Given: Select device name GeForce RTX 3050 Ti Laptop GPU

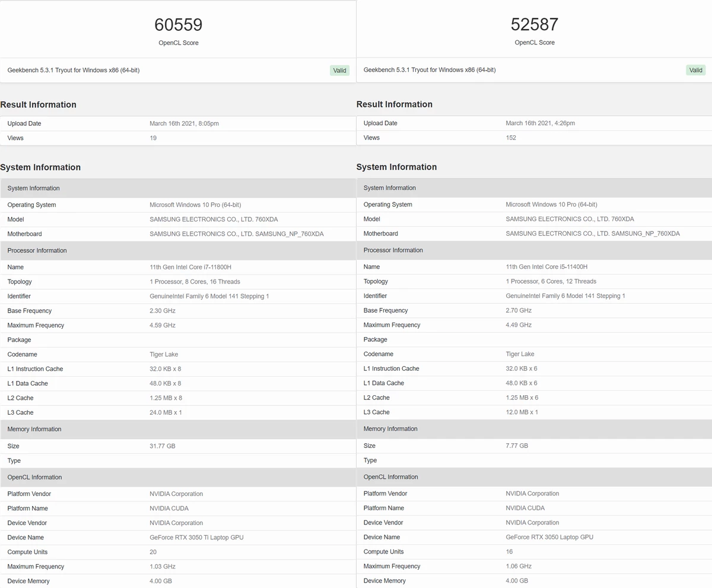Looking at the screenshot, I should click(196, 538).
